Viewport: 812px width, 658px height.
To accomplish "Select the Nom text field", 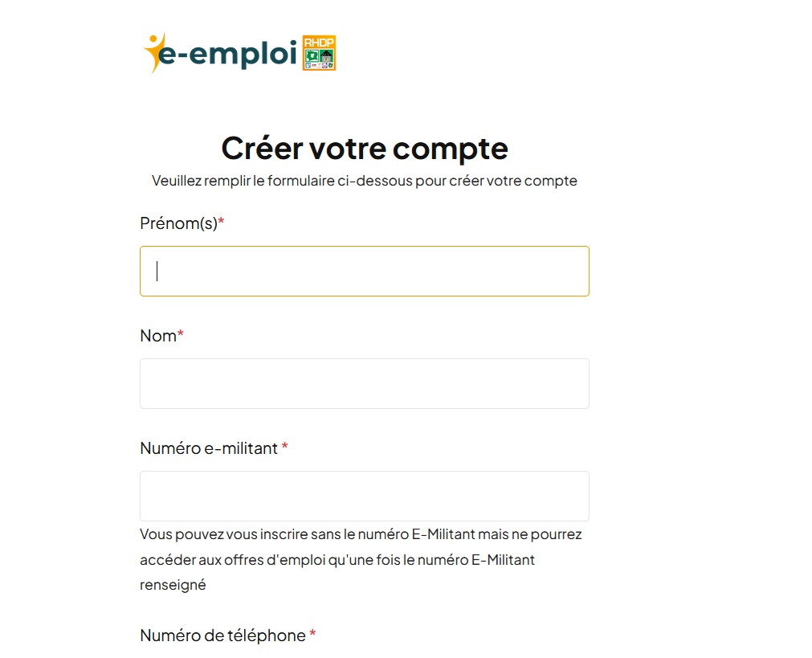I will pyautogui.click(x=365, y=383).
